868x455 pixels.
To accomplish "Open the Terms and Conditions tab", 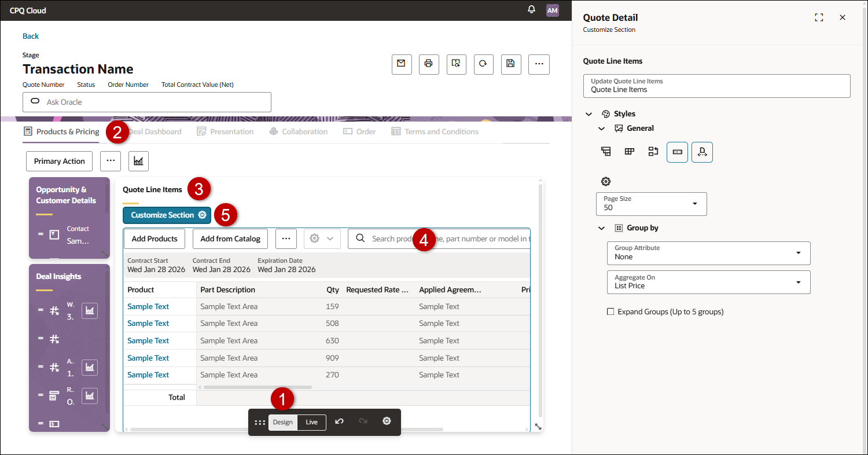I will point(441,131).
